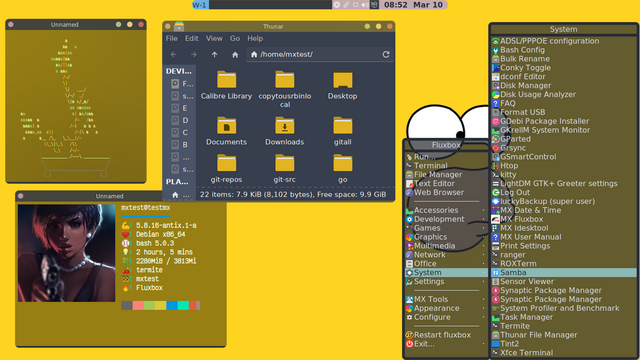Expand Graphics submenu
640x360 pixels.
pyautogui.click(x=446, y=237)
